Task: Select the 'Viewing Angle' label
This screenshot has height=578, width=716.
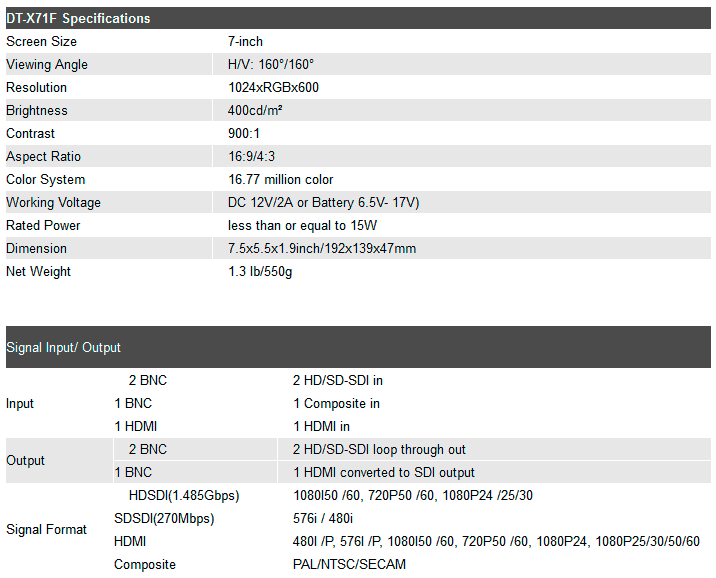Action: tap(47, 65)
